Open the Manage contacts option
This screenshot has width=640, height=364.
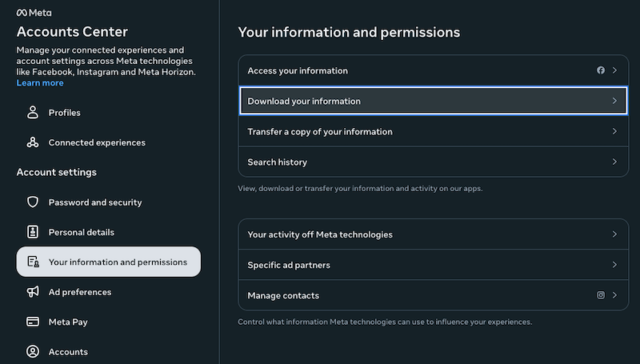pos(283,295)
